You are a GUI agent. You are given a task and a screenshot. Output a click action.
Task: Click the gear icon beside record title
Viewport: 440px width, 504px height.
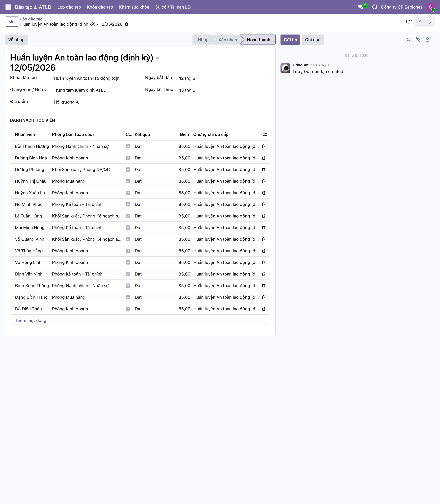click(127, 24)
